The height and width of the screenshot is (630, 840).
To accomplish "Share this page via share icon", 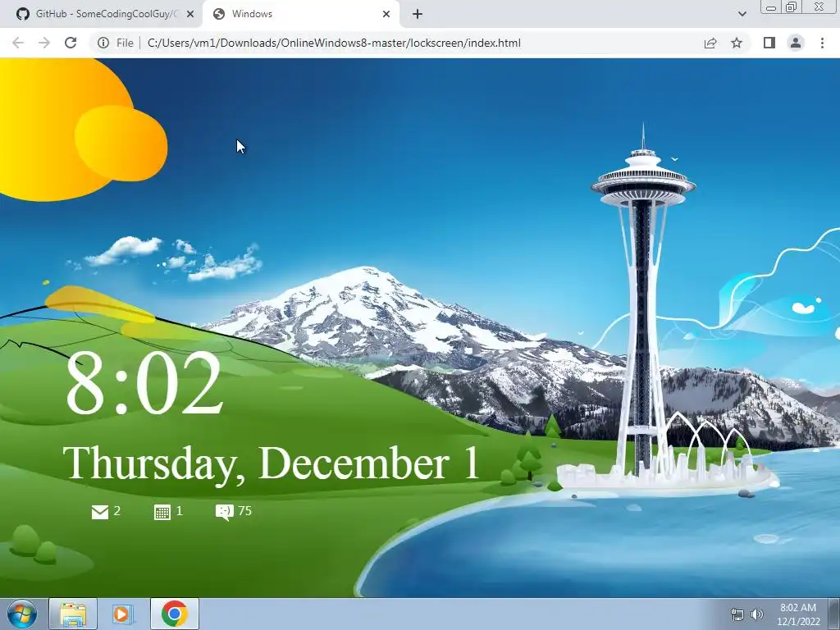I will (710, 43).
